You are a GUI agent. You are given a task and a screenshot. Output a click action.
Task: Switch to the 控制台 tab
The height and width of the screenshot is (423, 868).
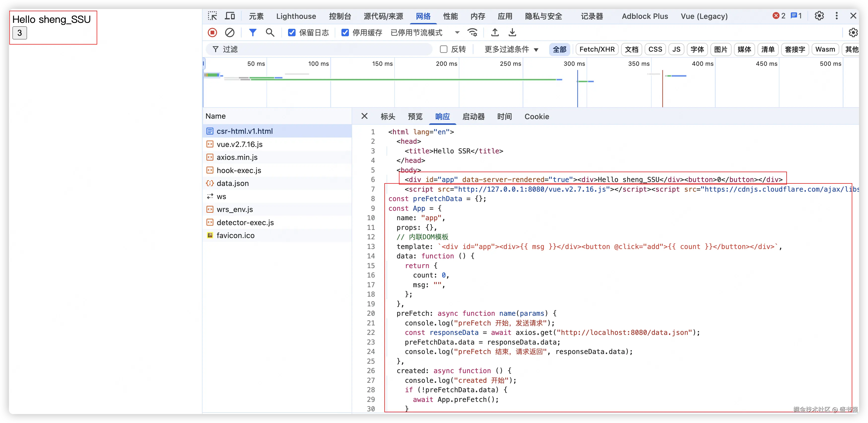click(x=340, y=16)
